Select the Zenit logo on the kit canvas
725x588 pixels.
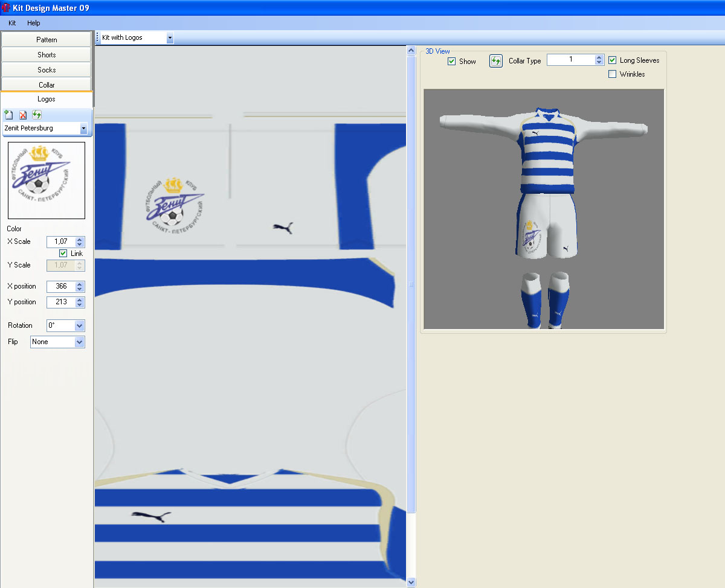pyautogui.click(x=175, y=205)
